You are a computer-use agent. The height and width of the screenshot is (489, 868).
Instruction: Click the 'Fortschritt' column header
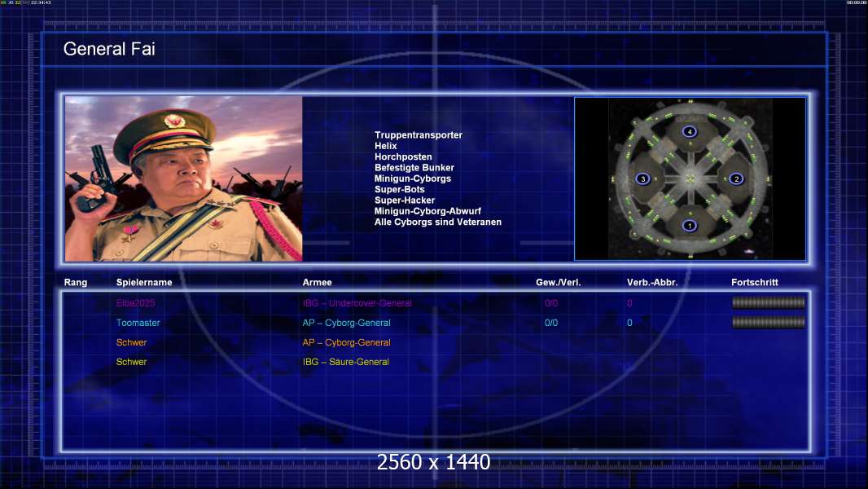(x=755, y=283)
